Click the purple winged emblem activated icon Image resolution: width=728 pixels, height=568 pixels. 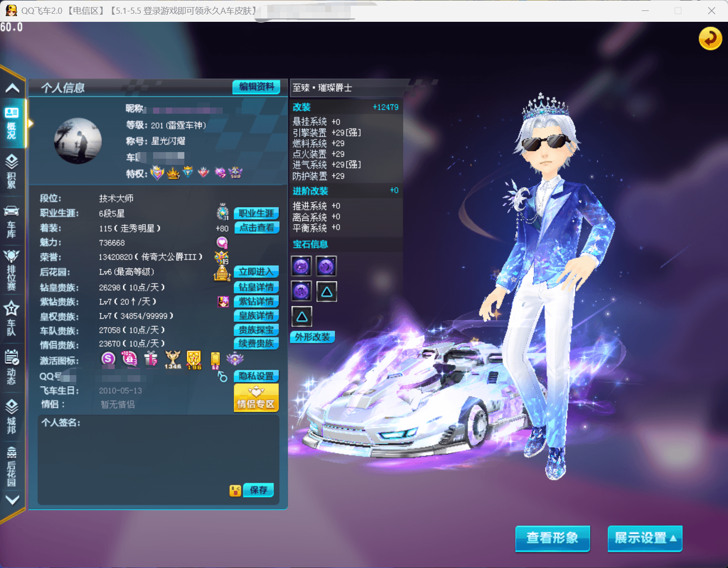(x=235, y=359)
